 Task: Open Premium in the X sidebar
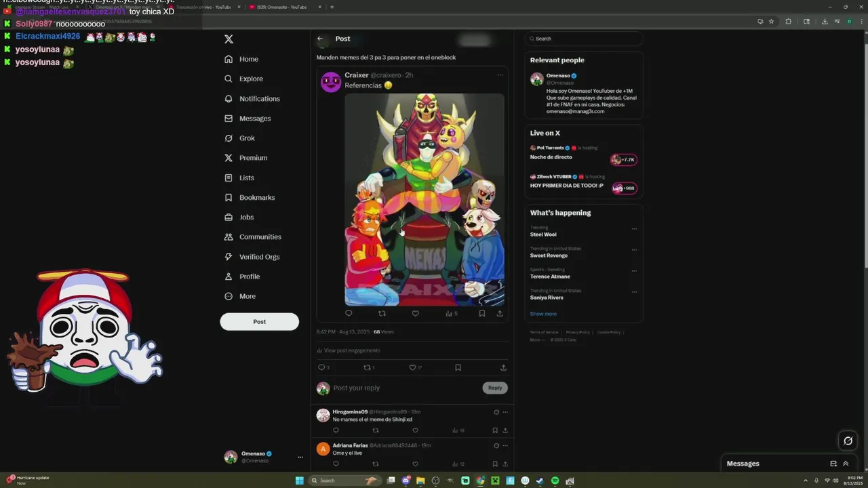245,158
